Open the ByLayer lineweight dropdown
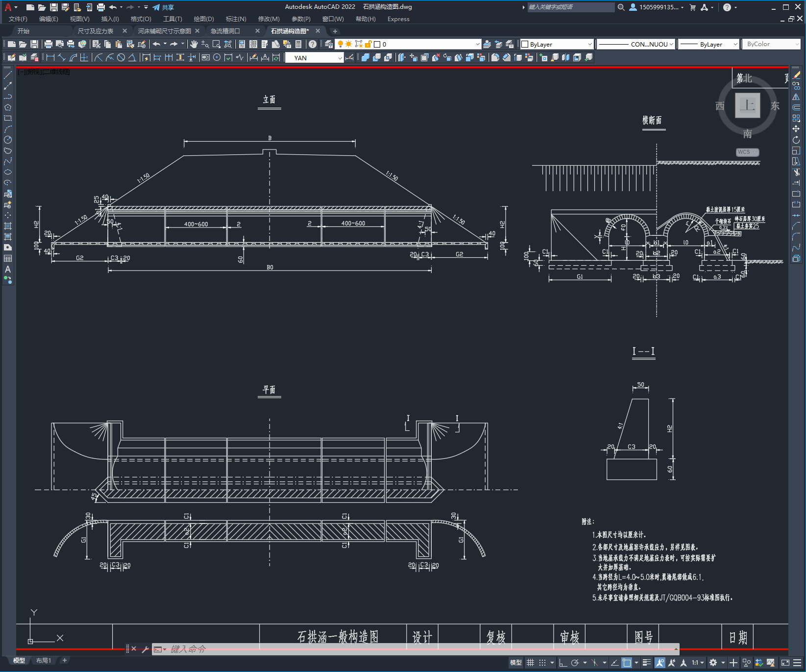 [708, 44]
